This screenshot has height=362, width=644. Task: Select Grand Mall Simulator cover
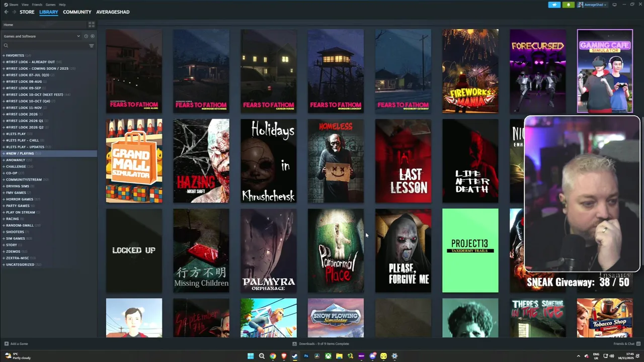(x=134, y=161)
